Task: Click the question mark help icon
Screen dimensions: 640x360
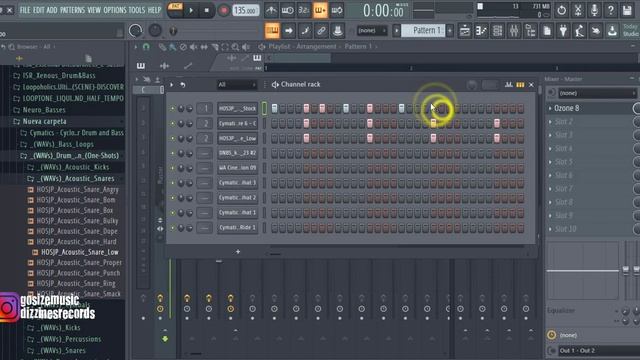Action: tap(611, 10)
